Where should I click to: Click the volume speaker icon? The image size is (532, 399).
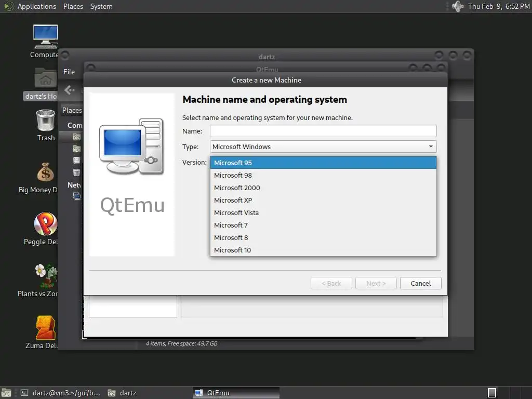tap(457, 6)
